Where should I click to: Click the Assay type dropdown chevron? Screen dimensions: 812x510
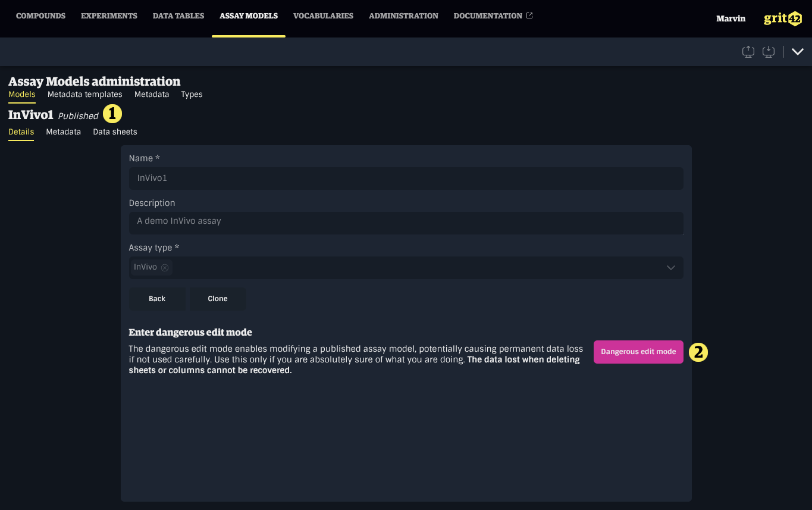coord(671,268)
